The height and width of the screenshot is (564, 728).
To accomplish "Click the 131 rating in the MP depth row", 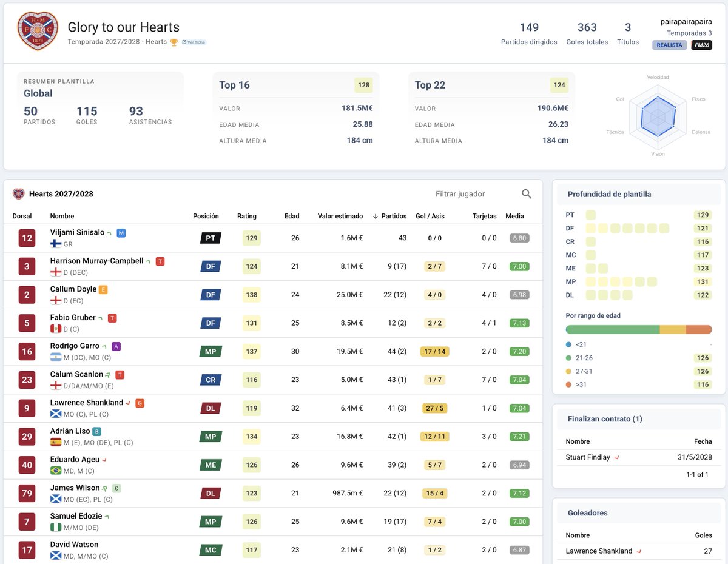I will pyautogui.click(x=703, y=282).
